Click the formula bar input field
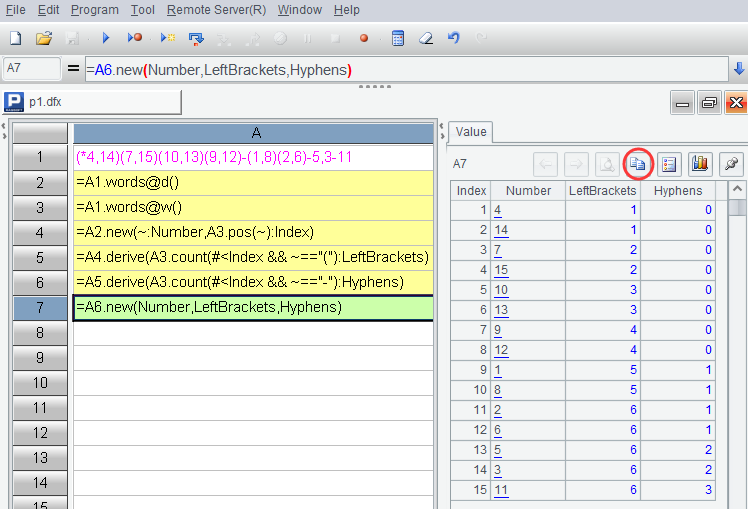Screen dimensions: 748x509 (x=400, y=69)
